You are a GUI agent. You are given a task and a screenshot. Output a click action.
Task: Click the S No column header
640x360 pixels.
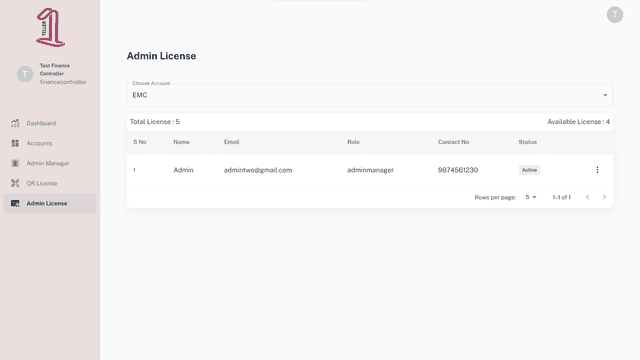click(x=140, y=142)
